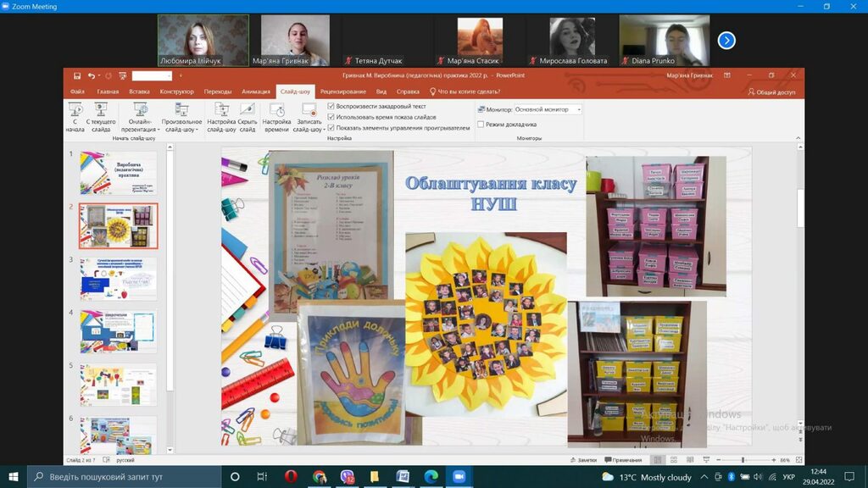Save the presentation with floppy icon

click(x=77, y=75)
